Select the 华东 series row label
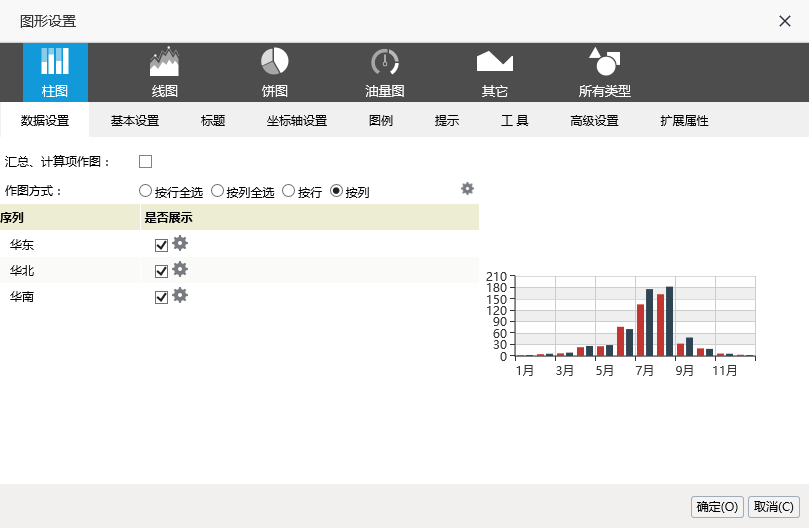The image size is (809, 528). (x=22, y=245)
